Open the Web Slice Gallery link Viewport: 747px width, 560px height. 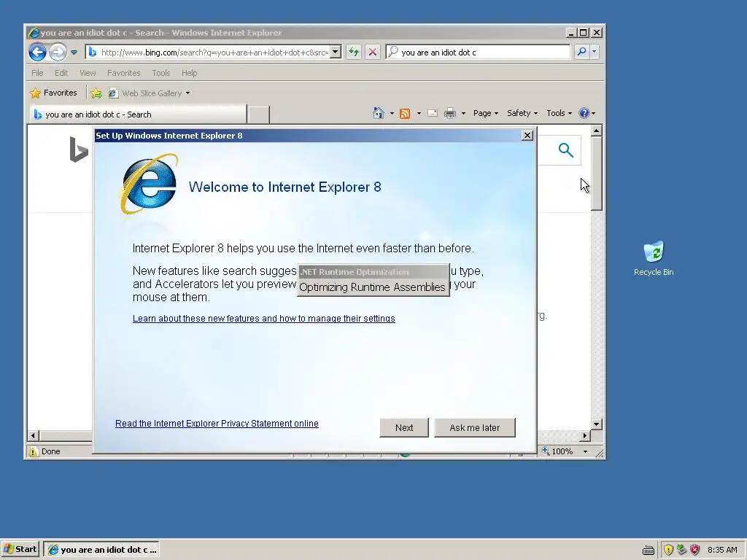click(x=150, y=93)
